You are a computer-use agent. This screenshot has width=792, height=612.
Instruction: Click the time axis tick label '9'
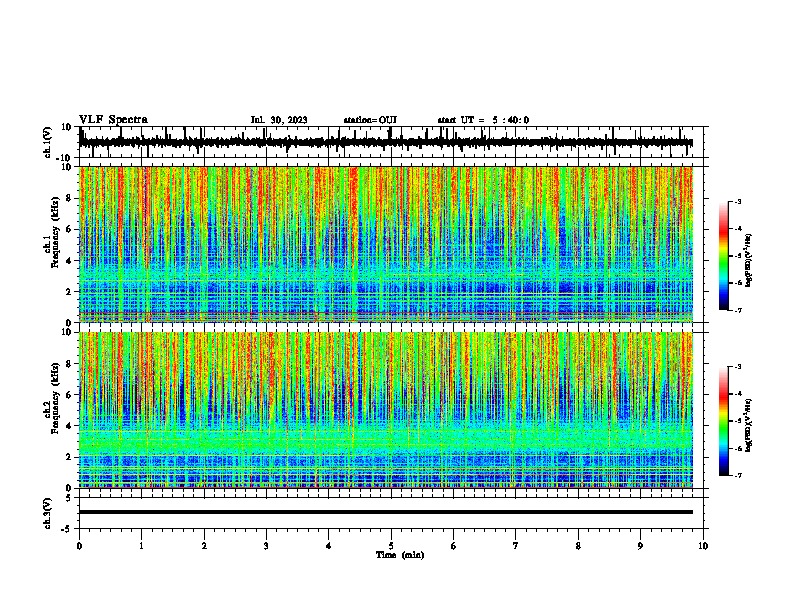tap(640, 546)
